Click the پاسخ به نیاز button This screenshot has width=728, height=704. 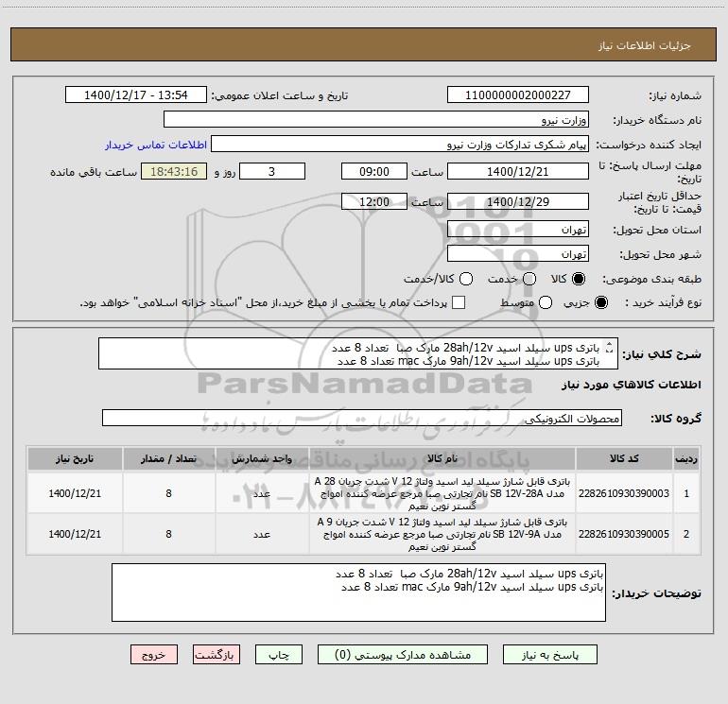coord(549,654)
